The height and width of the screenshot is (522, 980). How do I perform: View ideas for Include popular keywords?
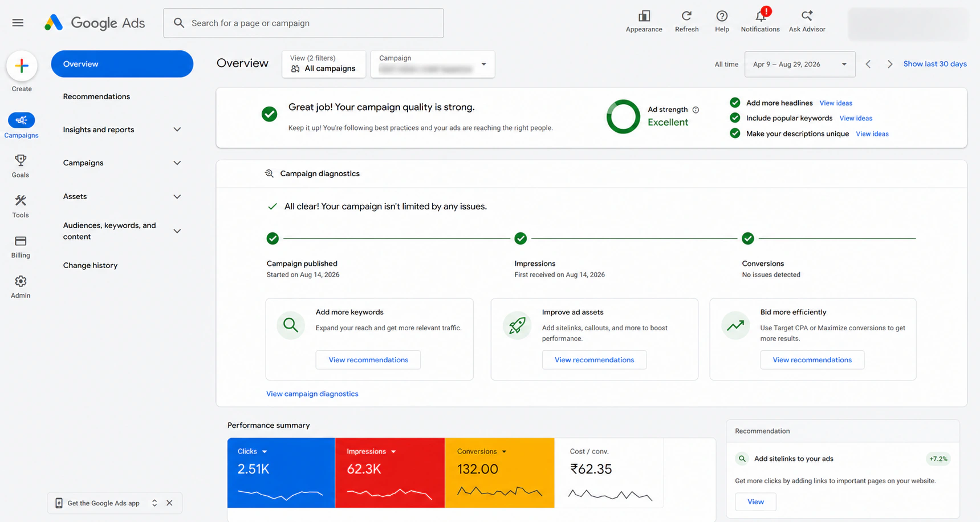click(856, 118)
